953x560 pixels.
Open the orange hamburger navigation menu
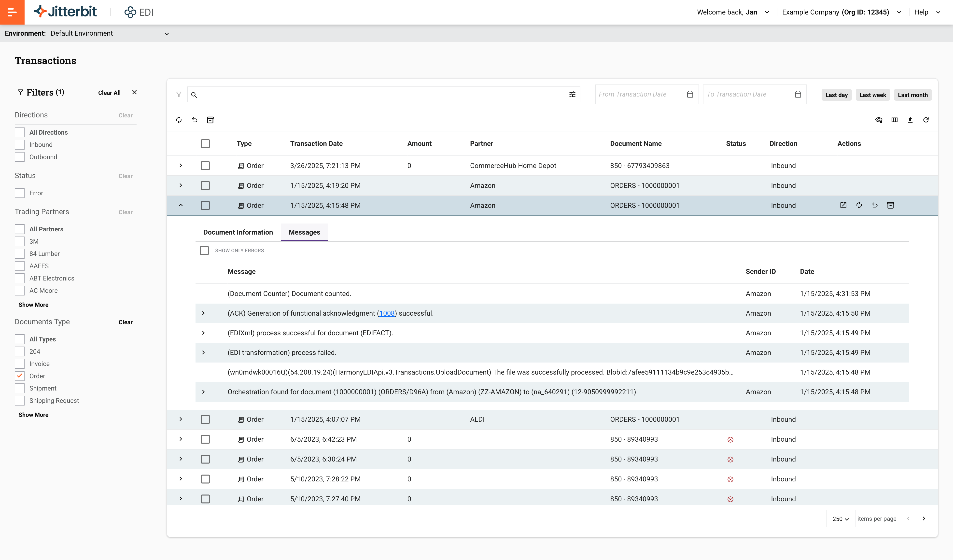[12, 12]
